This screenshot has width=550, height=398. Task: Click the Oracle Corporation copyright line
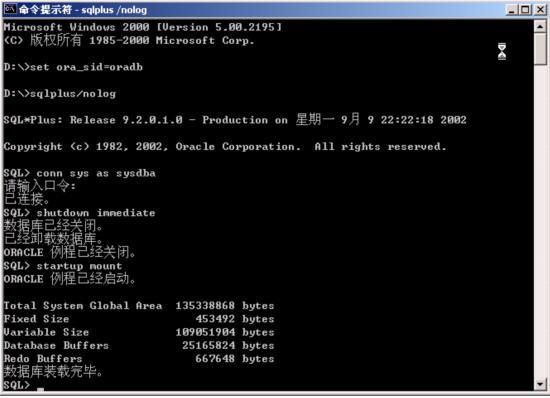click(x=225, y=146)
